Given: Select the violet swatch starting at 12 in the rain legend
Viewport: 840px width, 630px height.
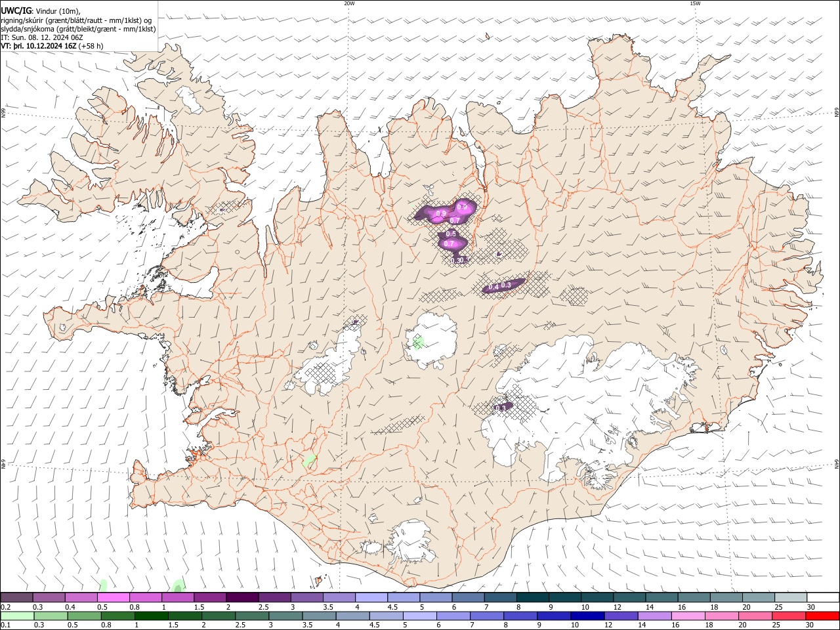Looking at the screenshot, I should pyautogui.click(x=621, y=616).
